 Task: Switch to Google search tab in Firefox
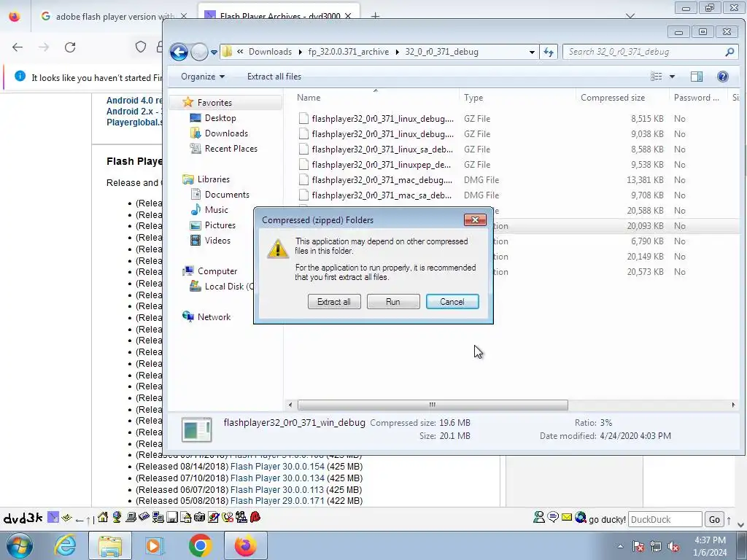click(x=113, y=16)
